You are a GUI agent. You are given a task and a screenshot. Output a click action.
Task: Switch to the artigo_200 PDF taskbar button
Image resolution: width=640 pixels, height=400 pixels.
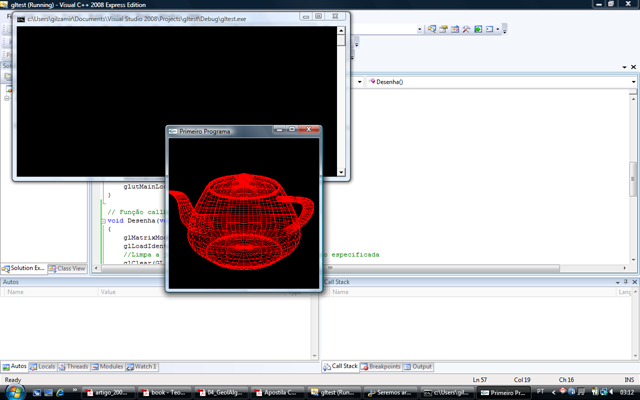point(108,393)
